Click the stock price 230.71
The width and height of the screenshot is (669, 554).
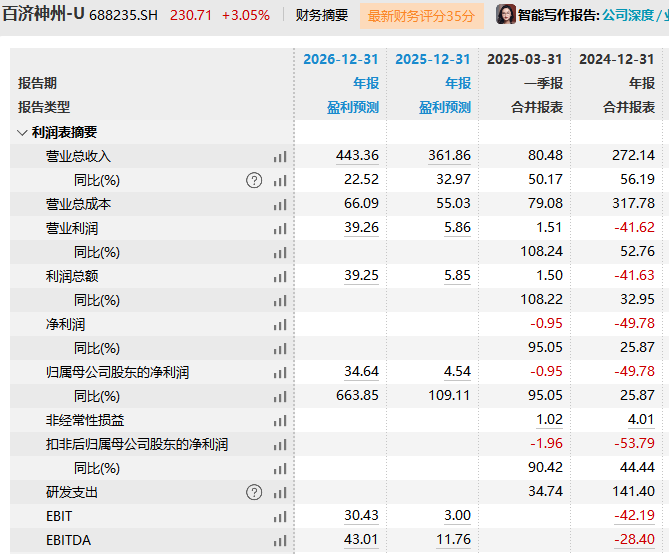pyautogui.click(x=191, y=16)
